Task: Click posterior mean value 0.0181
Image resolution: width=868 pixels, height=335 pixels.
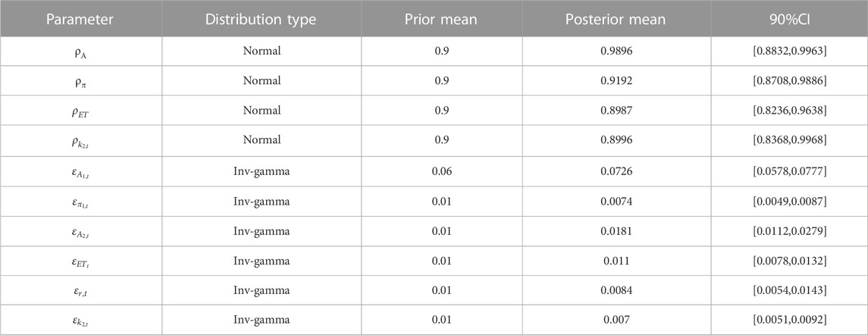Action: (x=616, y=230)
